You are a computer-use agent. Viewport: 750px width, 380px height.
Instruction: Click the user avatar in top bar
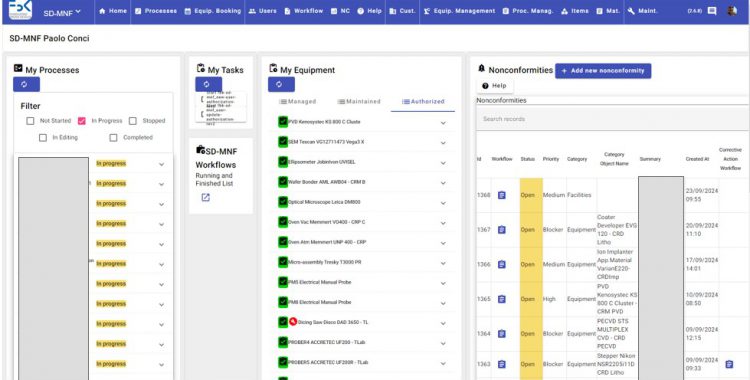pyautogui.click(x=731, y=11)
